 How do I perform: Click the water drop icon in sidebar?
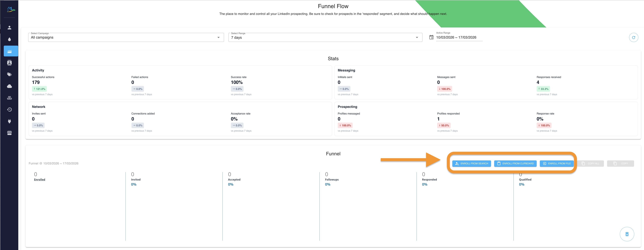click(x=9, y=39)
